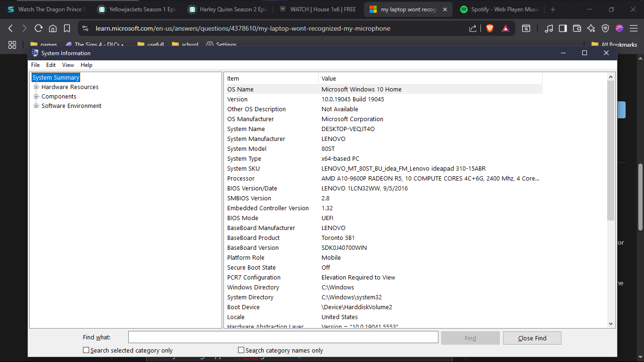Open the Help menu in System Information
644x362 pixels.
click(86, 65)
